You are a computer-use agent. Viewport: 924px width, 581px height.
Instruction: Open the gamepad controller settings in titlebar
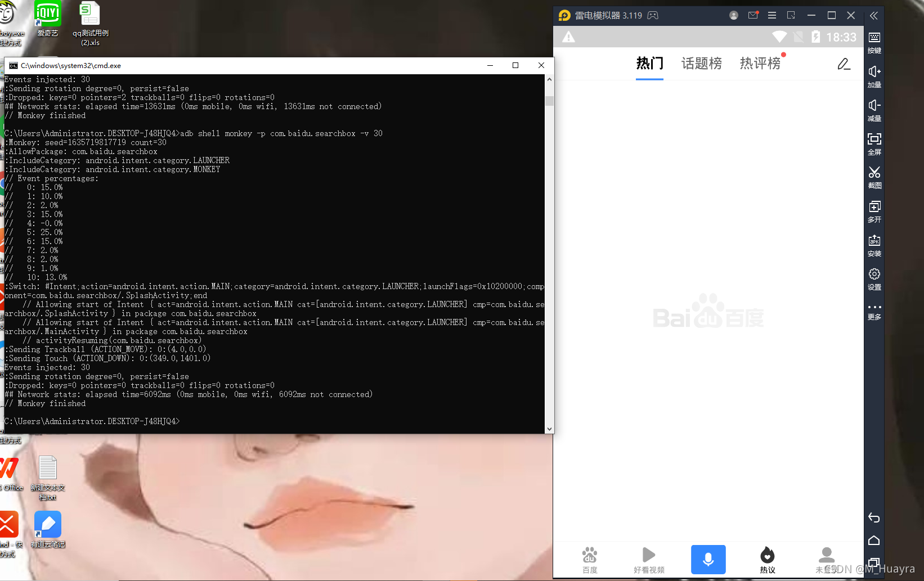coord(652,15)
